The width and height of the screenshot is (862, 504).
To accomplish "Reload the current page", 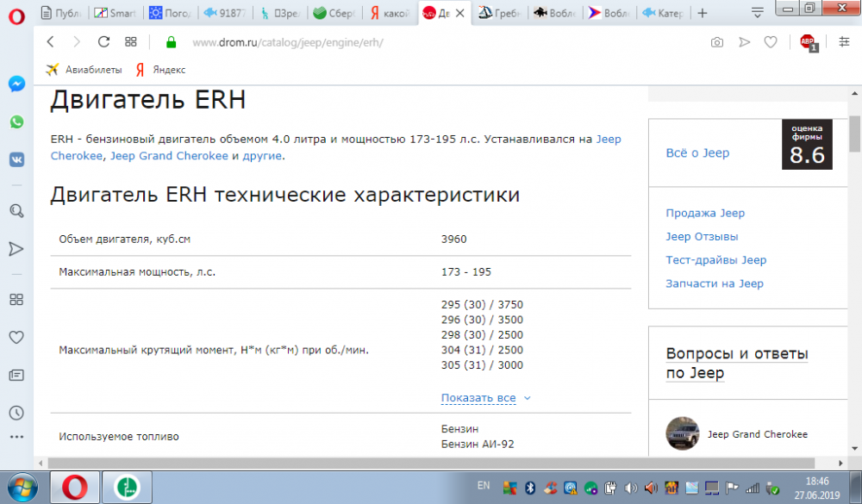I will click(x=103, y=42).
